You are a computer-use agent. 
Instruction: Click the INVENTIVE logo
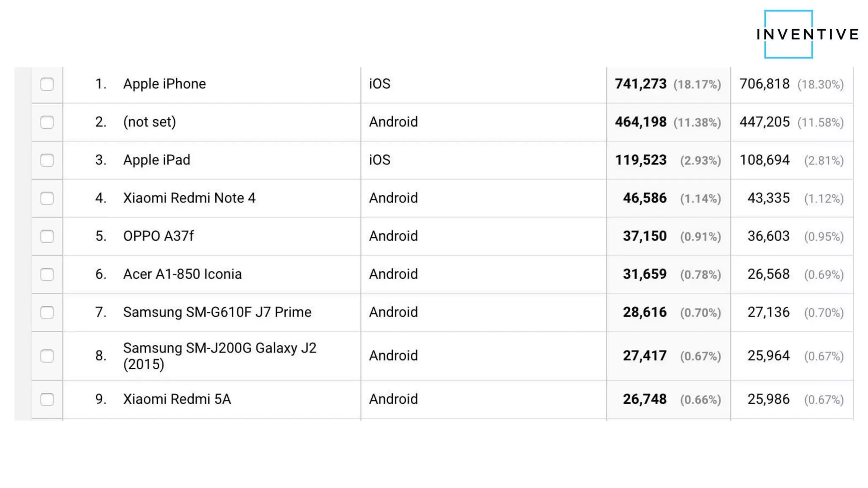tap(807, 34)
